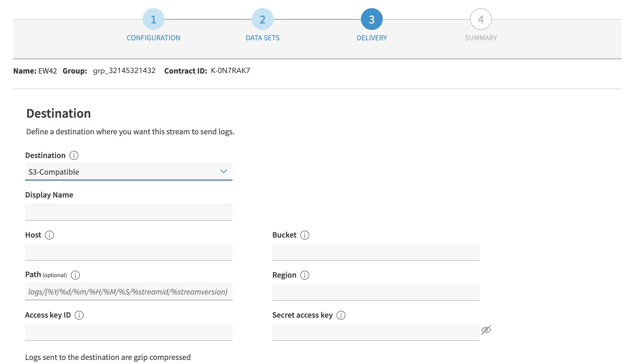Click the Region info icon
Image resolution: width=634 pixels, height=364 pixels.
(x=305, y=275)
